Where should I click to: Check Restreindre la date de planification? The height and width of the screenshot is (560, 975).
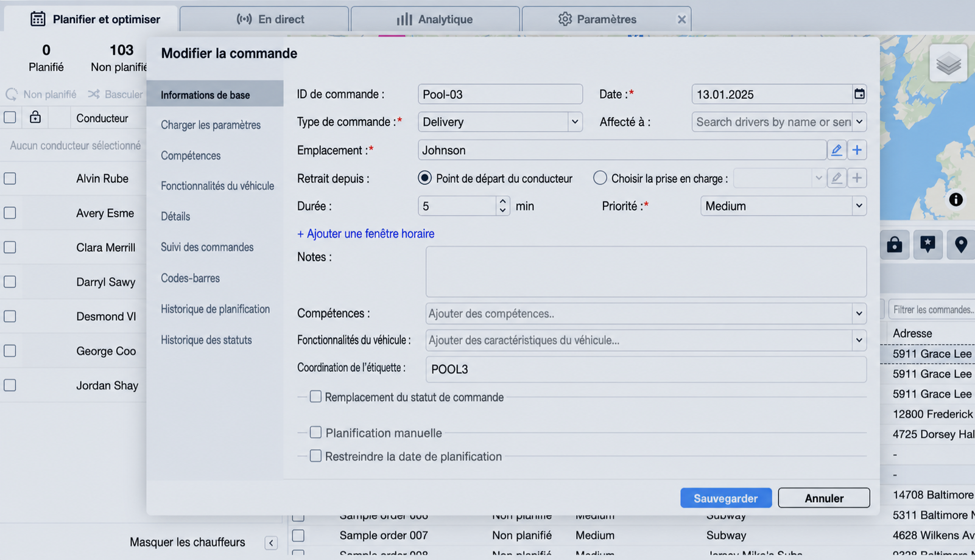point(315,456)
